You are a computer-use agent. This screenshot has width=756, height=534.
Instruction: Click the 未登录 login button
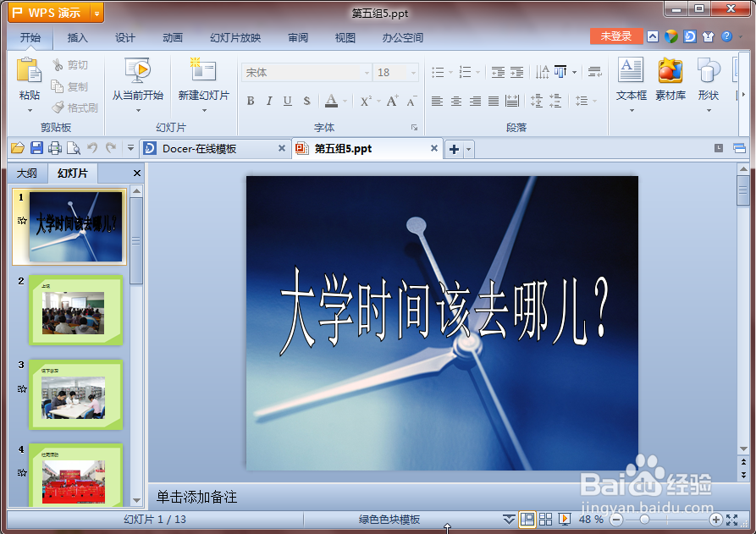pos(617,37)
